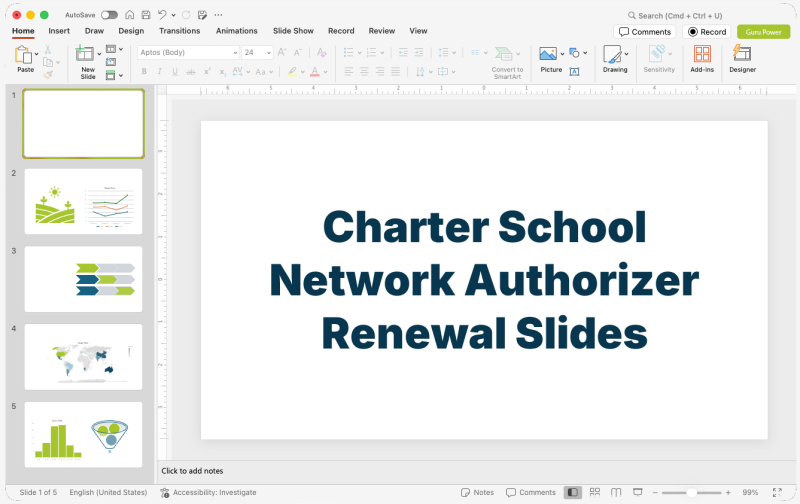Toggle the AutoSave switch
The height and width of the screenshot is (504, 800).
click(109, 15)
